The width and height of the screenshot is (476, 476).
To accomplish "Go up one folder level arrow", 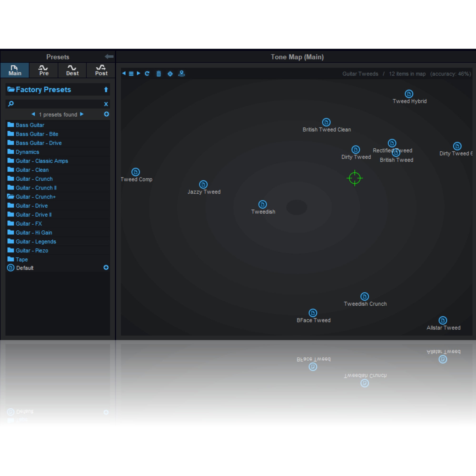I will click(106, 89).
